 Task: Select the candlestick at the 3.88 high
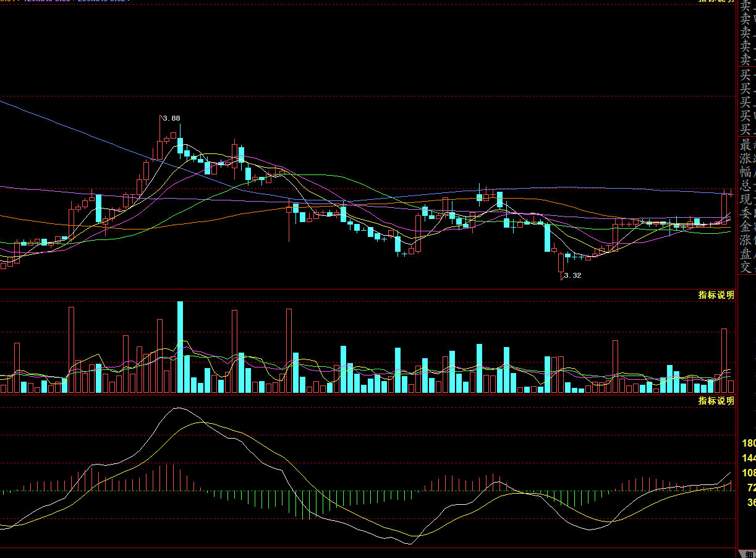pos(160,137)
